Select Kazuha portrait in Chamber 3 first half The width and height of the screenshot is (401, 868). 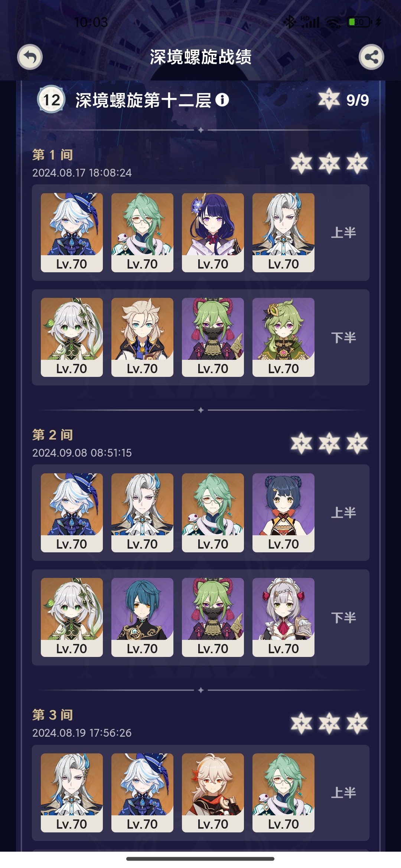pyautogui.click(x=213, y=793)
